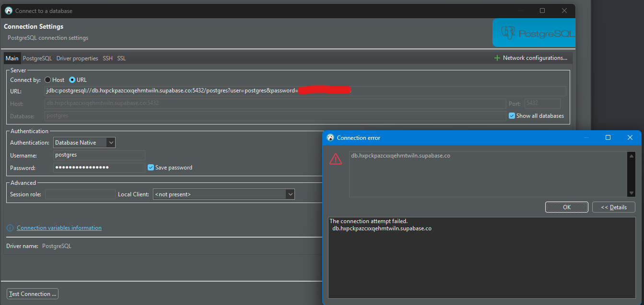Click the Password field
Viewport: 644px width, 305px height.
pos(99,168)
